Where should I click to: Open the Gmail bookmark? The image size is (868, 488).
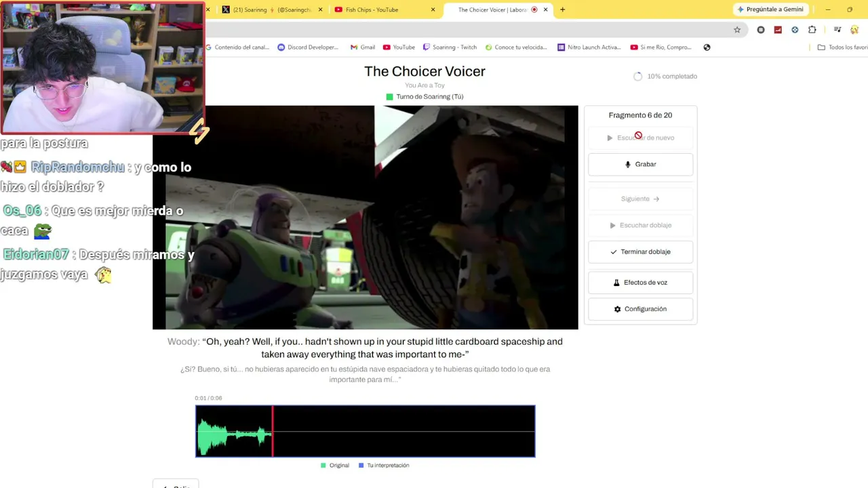coord(363,47)
